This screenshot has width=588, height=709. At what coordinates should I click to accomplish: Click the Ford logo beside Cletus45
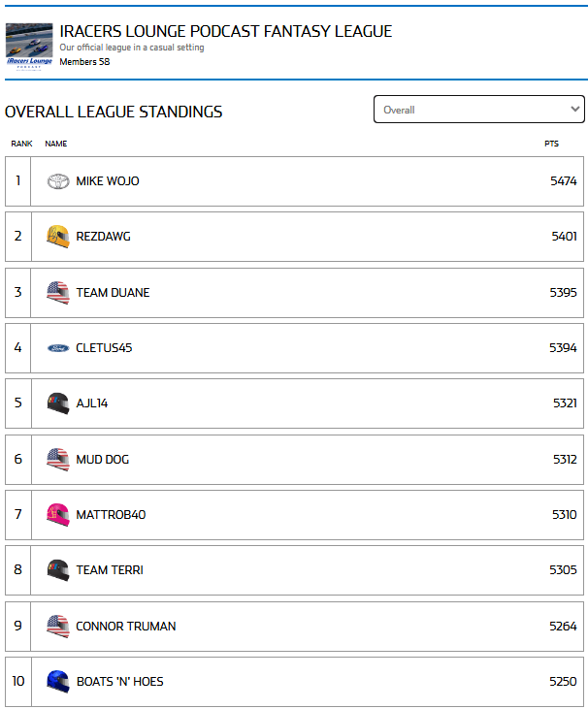(58, 348)
